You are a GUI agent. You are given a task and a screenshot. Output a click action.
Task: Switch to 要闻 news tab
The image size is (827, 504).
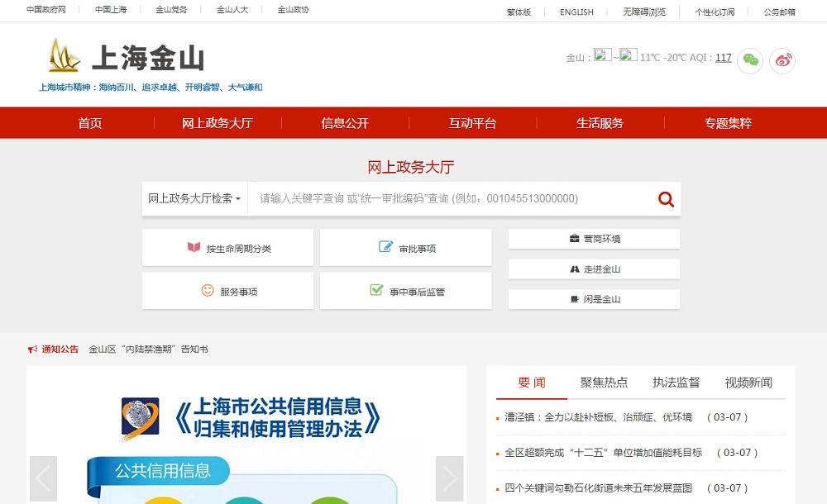532,383
